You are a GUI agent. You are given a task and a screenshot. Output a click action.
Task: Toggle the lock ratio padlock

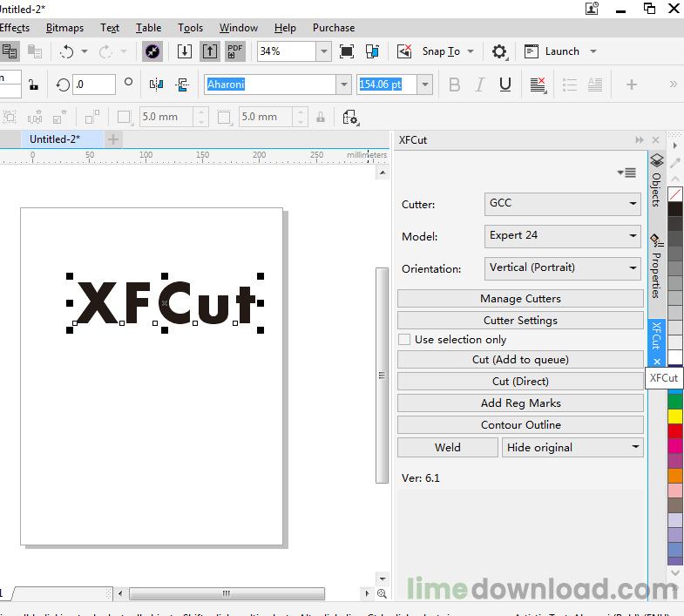tap(33, 85)
